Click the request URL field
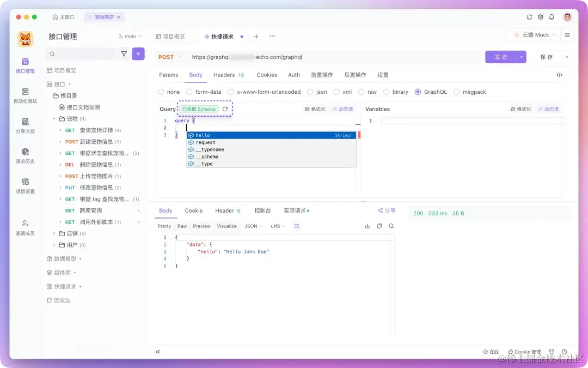Image resolution: width=588 pixels, height=368 pixels. [x=335, y=57]
